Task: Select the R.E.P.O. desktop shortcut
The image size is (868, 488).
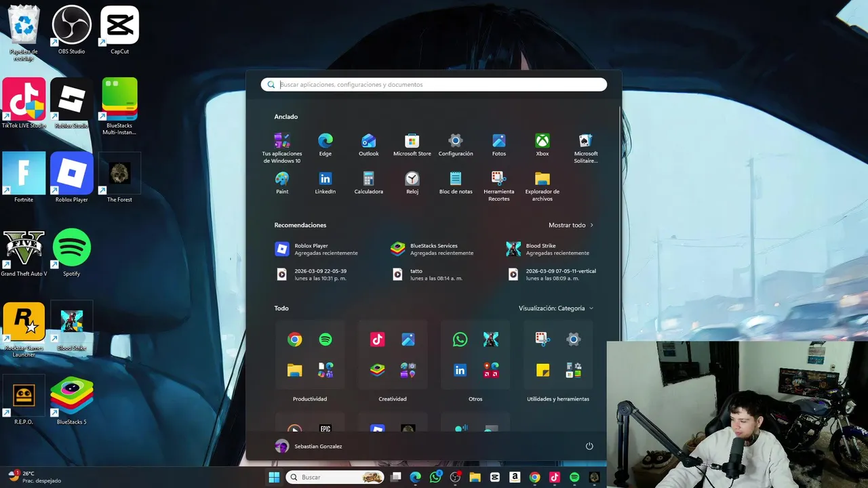Action: pos(24,400)
